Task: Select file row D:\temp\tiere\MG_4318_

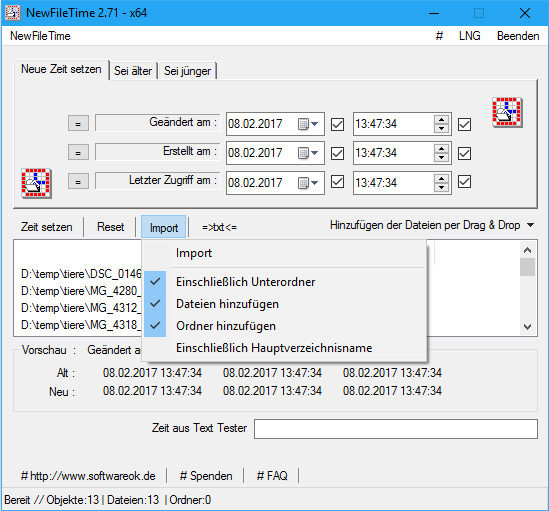Action: point(81,325)
